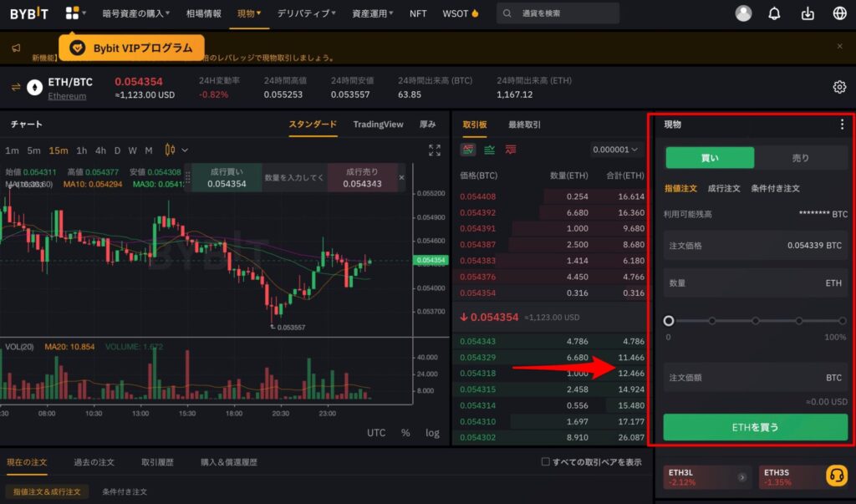The height and width of the screenshot is (504, 856).
Task: Expand apps grid dropdown arrow
Action: click(x=84, y=13)
